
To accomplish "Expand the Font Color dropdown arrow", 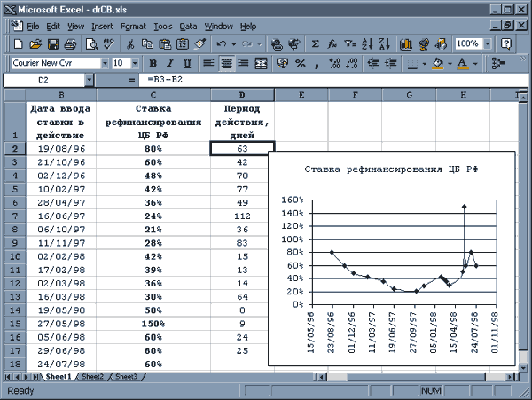I will pyautogui.click(x=475, y=64).
